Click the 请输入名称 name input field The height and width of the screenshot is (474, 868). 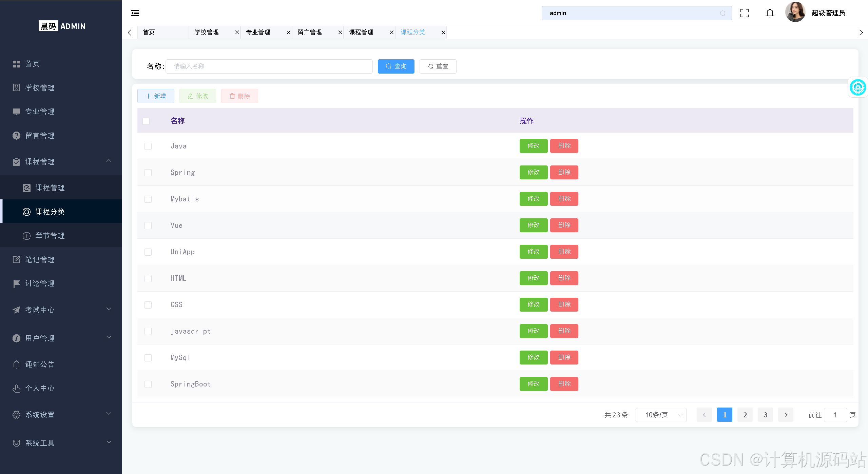point(269,66)
